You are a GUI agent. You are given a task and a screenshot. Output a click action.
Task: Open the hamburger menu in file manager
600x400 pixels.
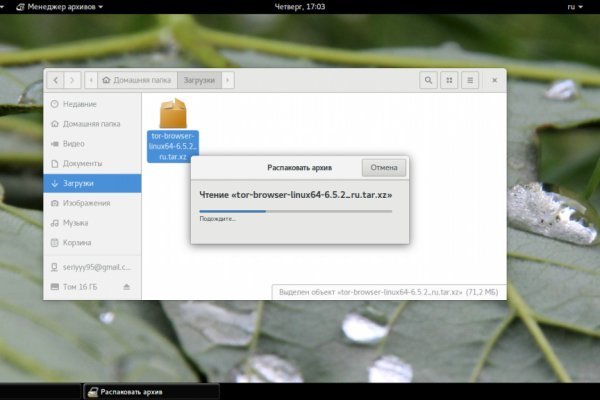point(471,79)
